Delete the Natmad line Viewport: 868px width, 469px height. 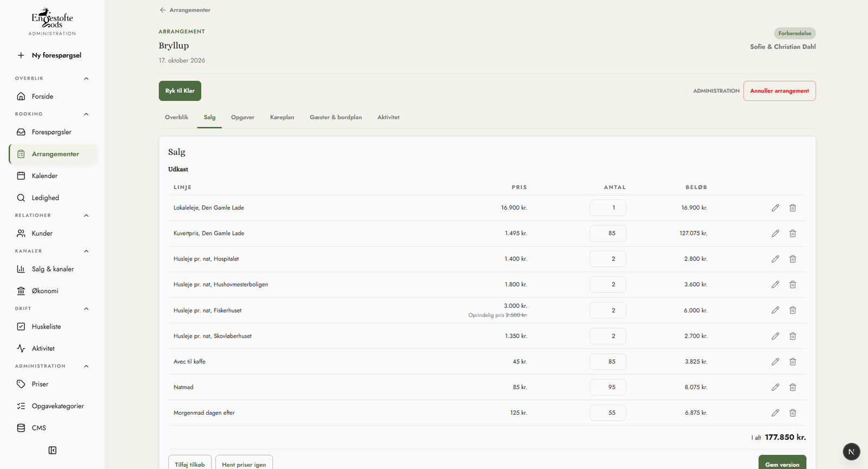pos(793,387)
